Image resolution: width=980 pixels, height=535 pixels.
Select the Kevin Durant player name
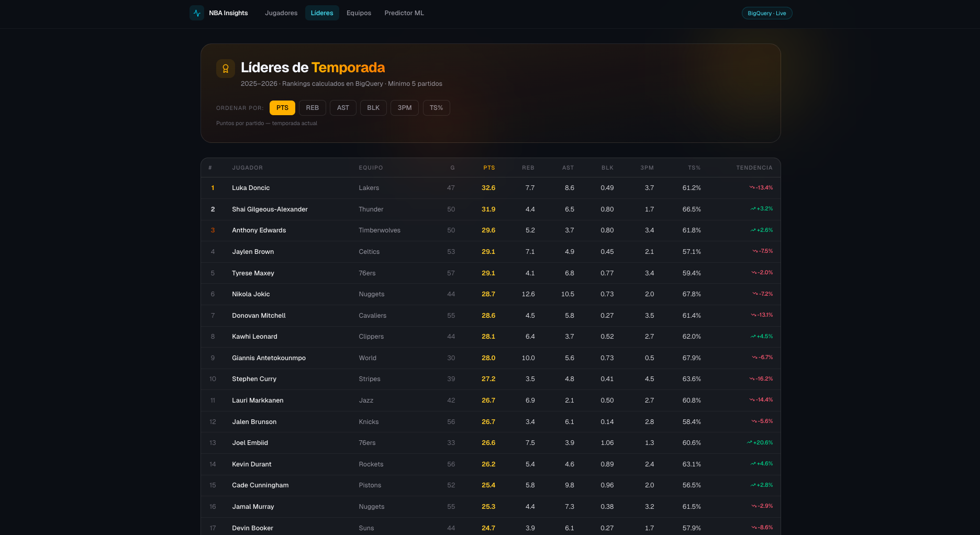[252, 464]
